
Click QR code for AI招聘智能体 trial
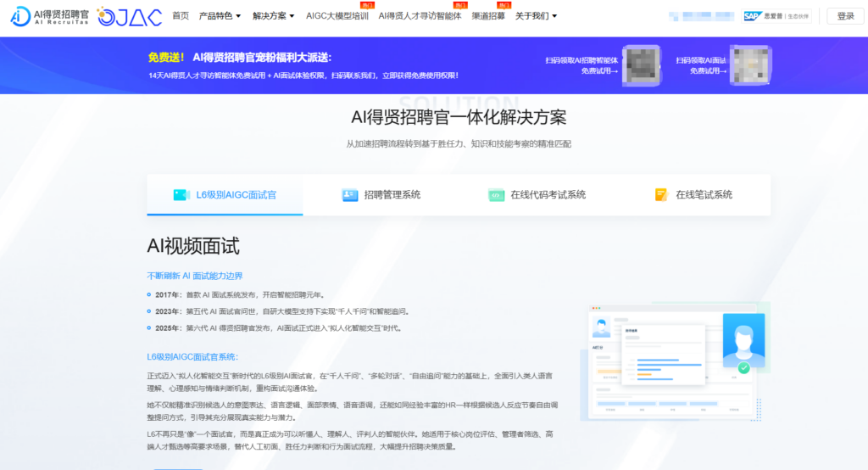point(643,65)
